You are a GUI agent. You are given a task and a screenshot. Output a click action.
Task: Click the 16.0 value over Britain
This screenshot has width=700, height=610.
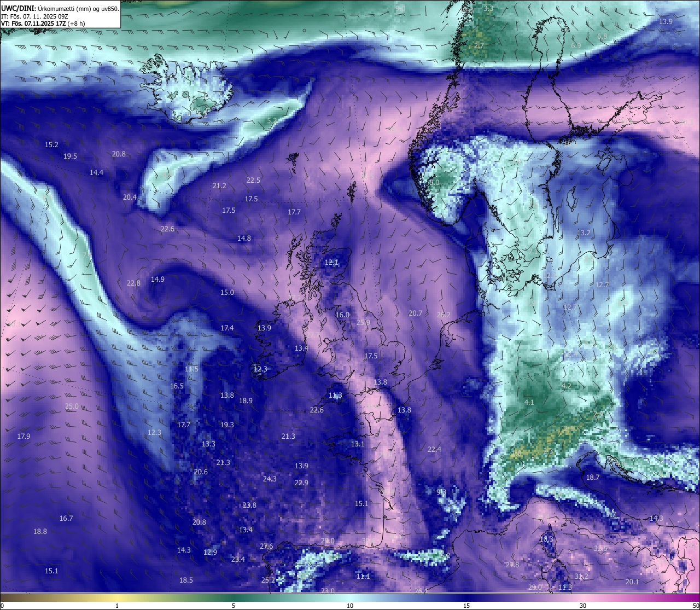342,315
